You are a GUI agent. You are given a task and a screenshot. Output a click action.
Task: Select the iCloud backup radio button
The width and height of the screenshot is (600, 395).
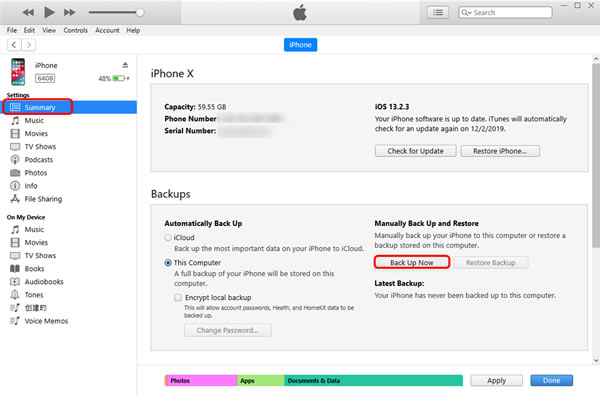[168, 238]
